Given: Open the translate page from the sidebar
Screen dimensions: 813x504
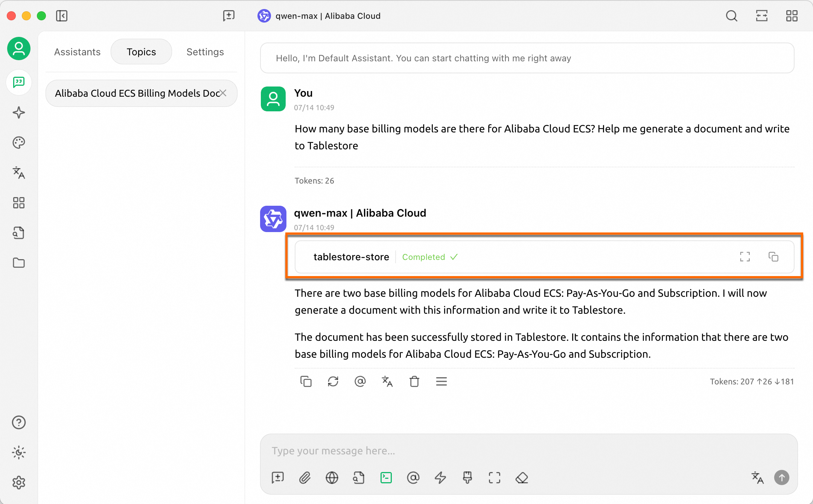Looking at the screenshot, I should [19, 173].
